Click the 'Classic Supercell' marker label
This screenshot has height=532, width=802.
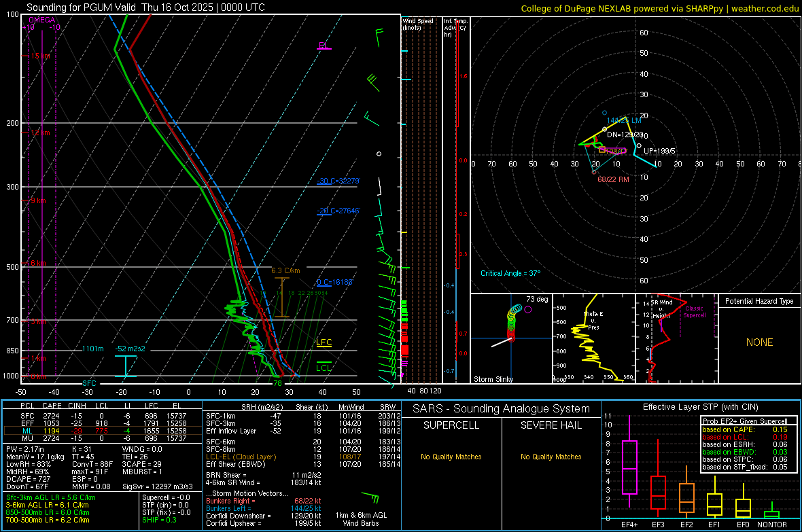pyautogui.click(x=695, y=312)
